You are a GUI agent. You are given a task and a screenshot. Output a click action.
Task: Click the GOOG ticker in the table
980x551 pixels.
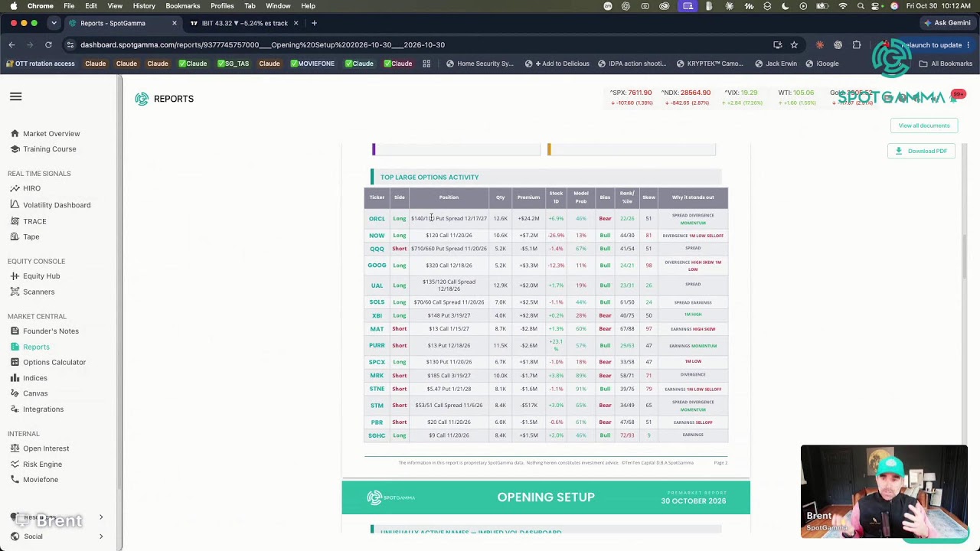pyautogui.click(x=377, y=266)
